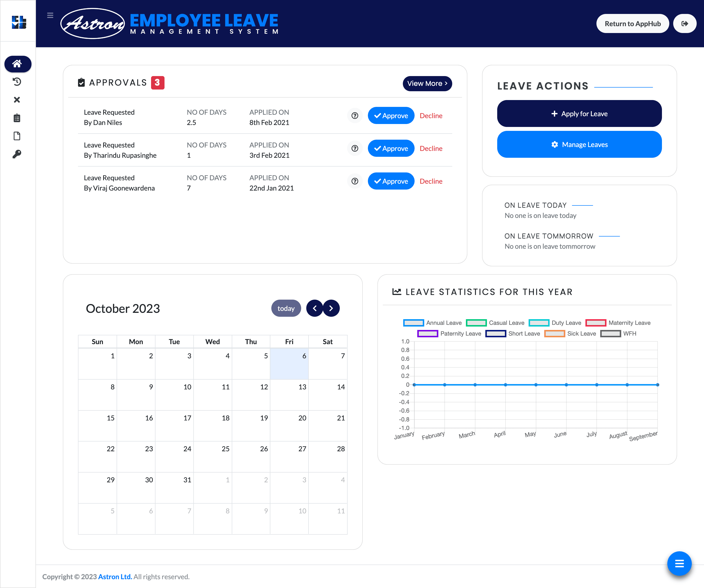Toggle Sick Leave legend series
Image resolution: width=704 pixels, height=588 pixels.
click(571, 333)
